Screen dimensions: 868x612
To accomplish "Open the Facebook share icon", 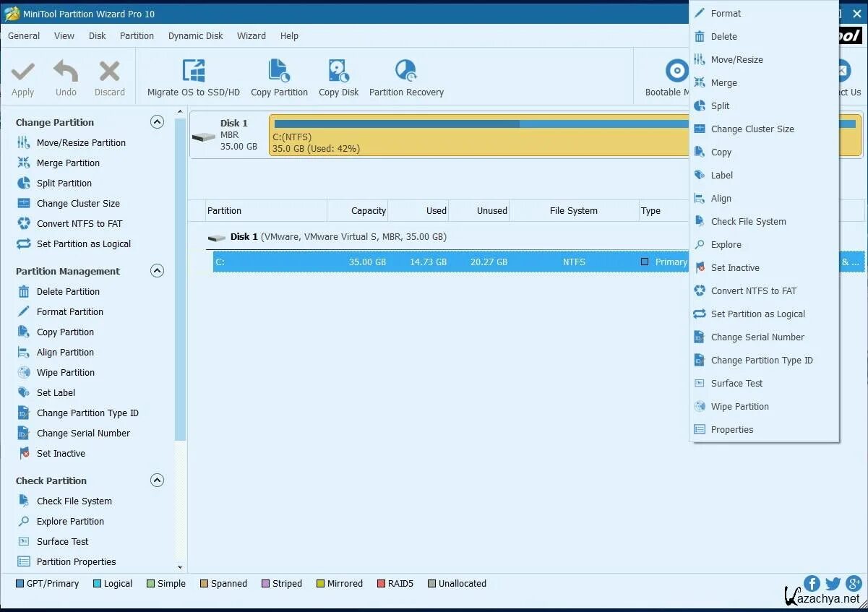I will click(x=812, y=584).
